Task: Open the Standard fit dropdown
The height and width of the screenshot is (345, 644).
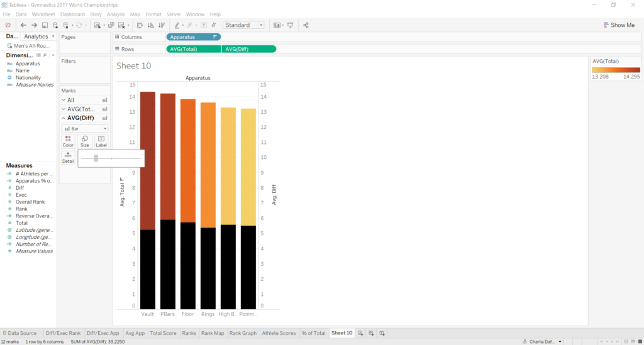Action: tap(243, 25)
